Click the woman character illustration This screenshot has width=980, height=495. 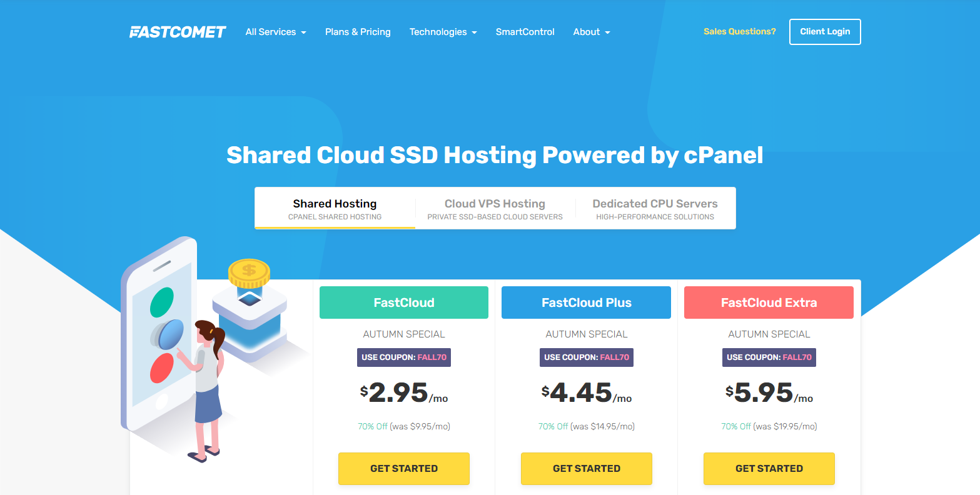pos(207,387)
